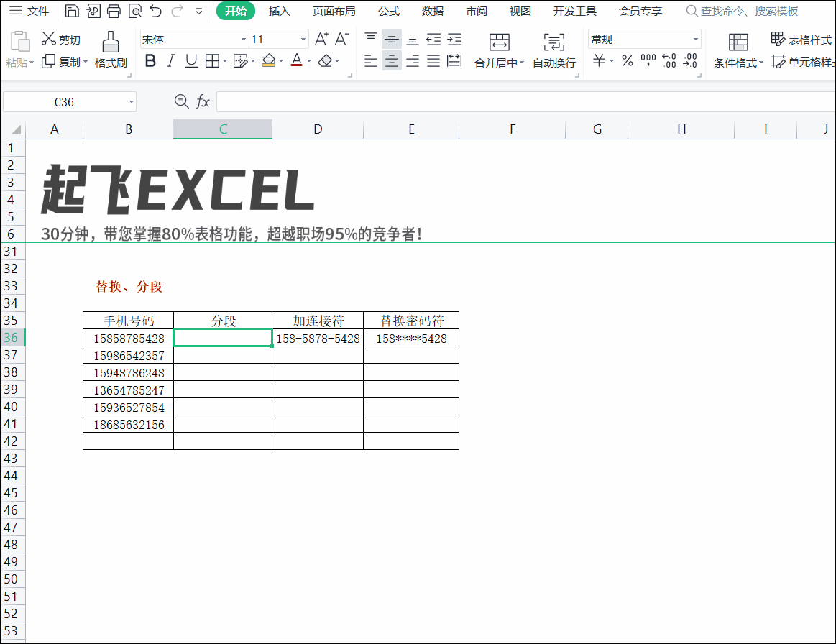Viewport: 836px width, 644px height.
Task: Apply cell borders icon
Action: point(212,61)
